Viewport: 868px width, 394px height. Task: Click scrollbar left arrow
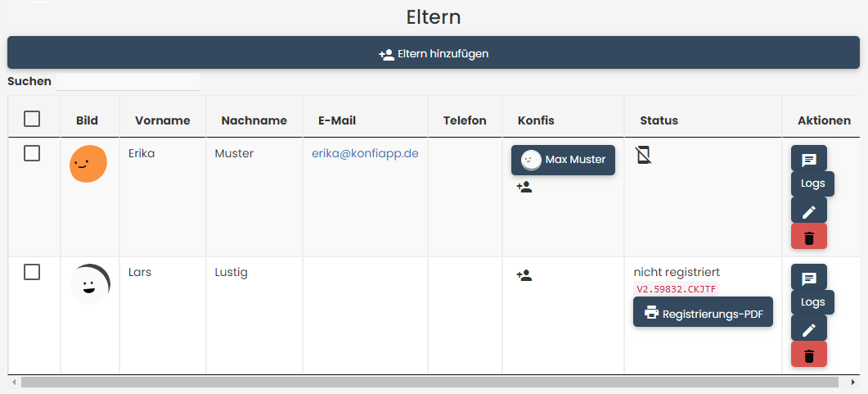coord(14,382)
